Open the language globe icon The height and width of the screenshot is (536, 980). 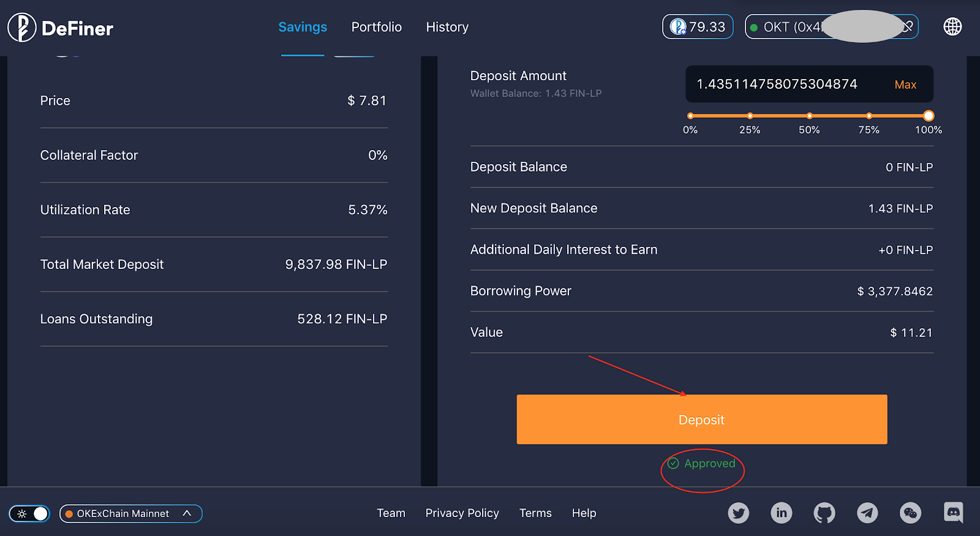pos(952,27)
